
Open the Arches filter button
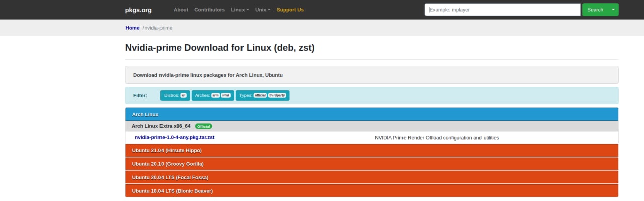pos(213,95)
